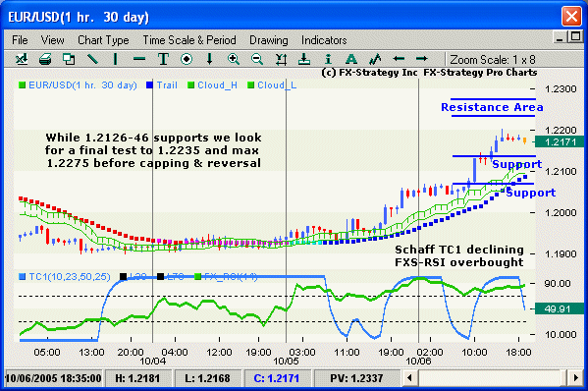Click the info 'i' toolbar icon

pos(328,59)
